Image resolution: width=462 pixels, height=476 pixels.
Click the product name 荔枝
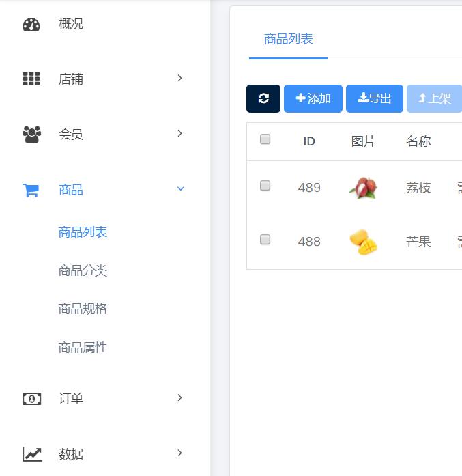(x=418, y=188)
